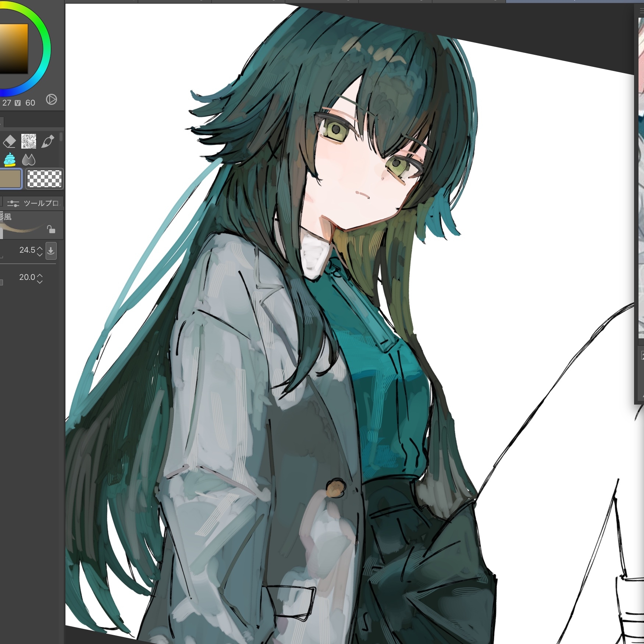
Task: Select the paint brush pen tool icon
Action: pyautogui.click(x=48, y=141)
